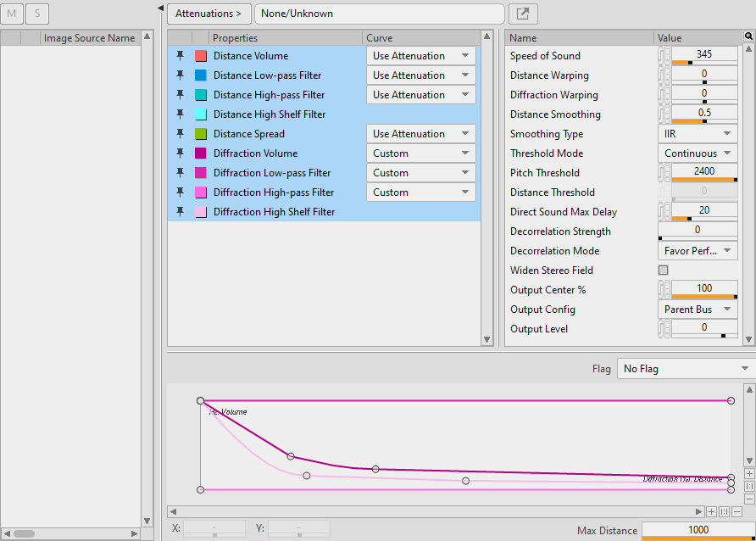Click the Image Source Name column header
Image resolution: width=756 pixels, height=541 pixels.
pyautogui.click(x=89, y=38)
